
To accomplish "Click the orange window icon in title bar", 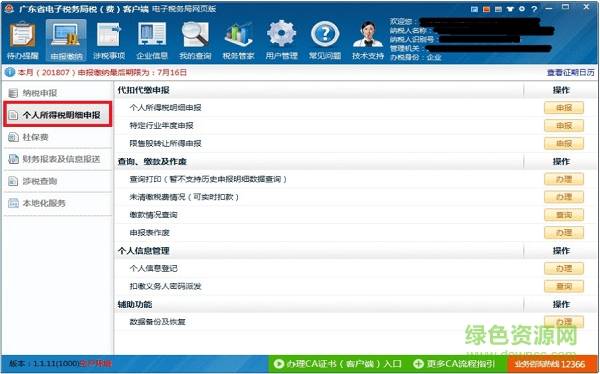I will (486, 9).
